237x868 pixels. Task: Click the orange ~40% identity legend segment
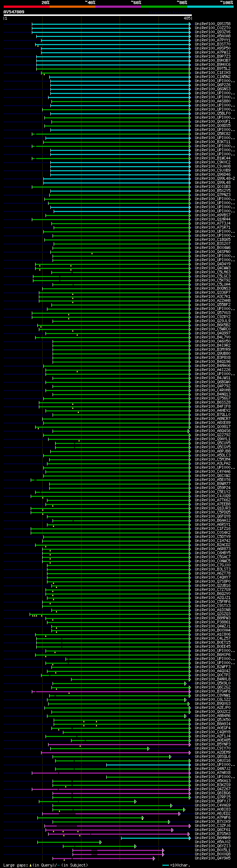point(72,7)
